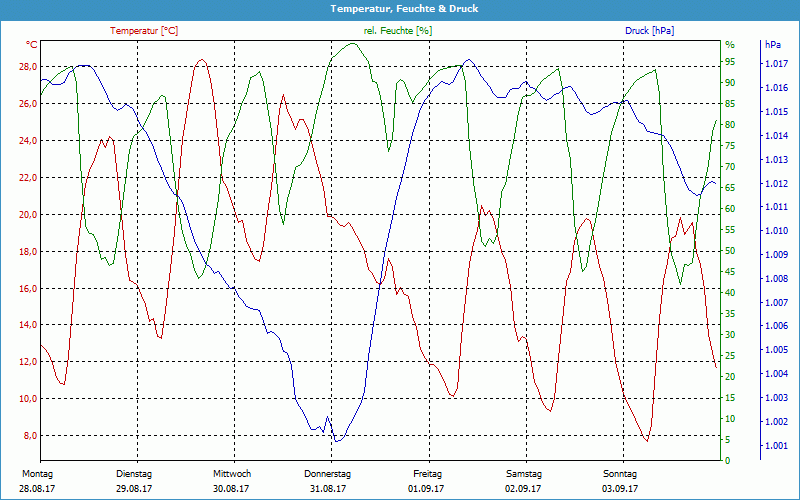Click the '28,0' temperature axis value
The height and width of the screenshot is (500, 800).
[x=28, y=66]
